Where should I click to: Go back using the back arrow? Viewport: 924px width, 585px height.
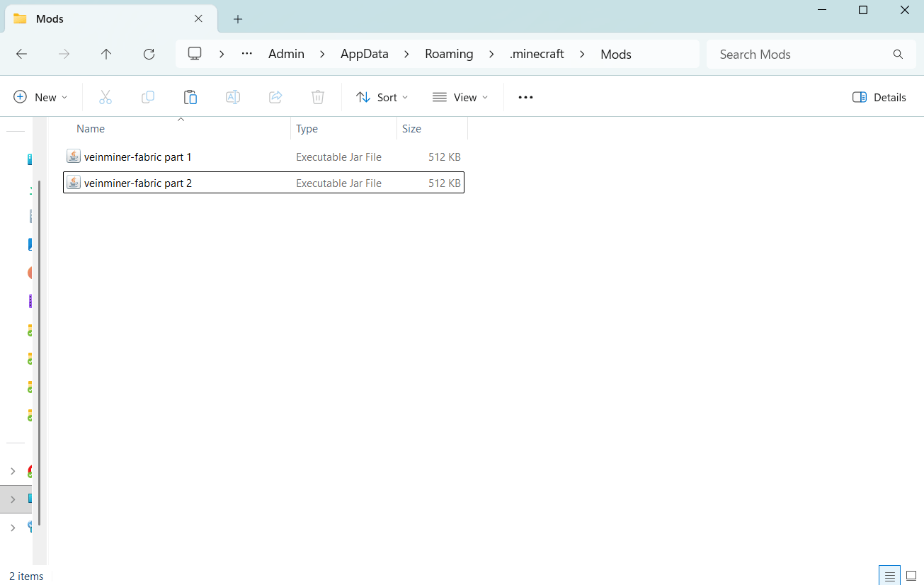click(21, 54)
